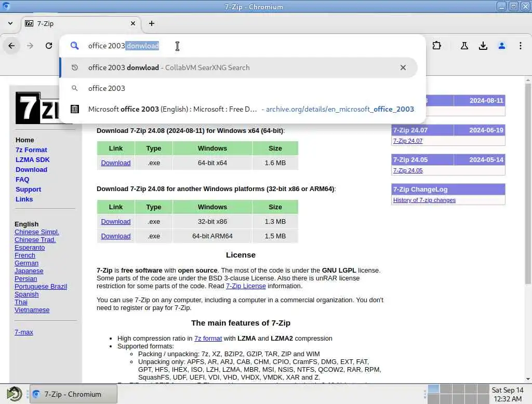Open the Support sidebar link
The image size is (532, 404).
(28, 190)
